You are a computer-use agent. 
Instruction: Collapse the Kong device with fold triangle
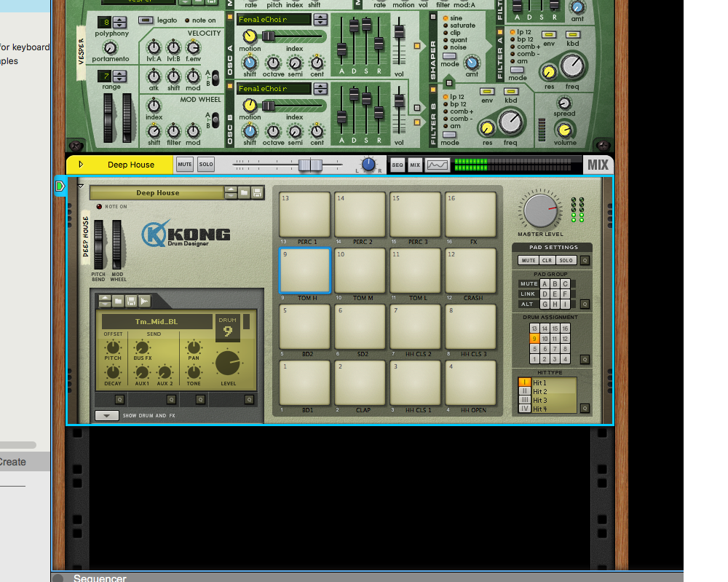pos(81,186)
